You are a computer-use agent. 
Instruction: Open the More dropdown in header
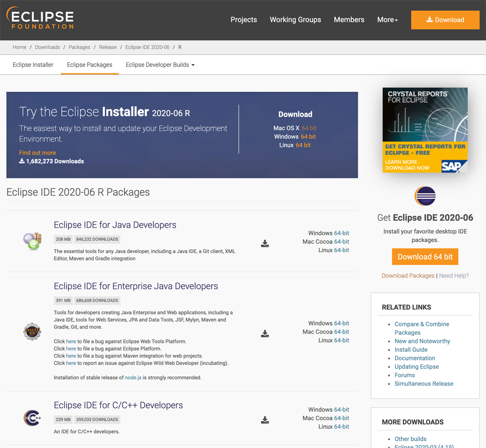pos(387,19)
